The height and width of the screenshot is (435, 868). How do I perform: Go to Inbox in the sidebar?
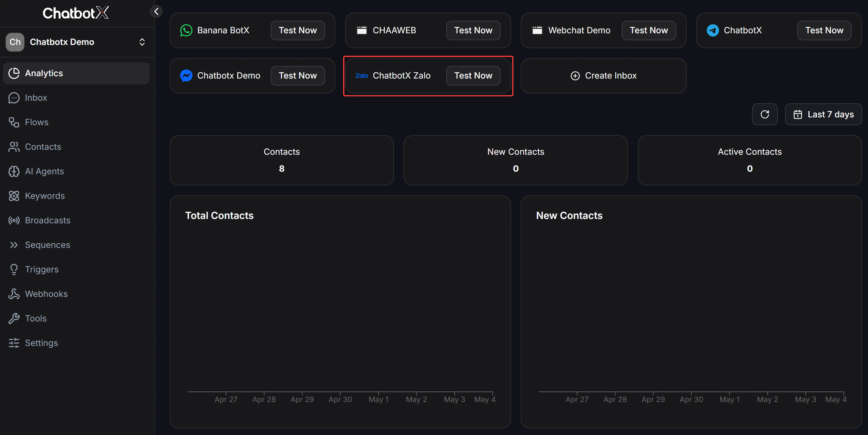coord(76,98)
